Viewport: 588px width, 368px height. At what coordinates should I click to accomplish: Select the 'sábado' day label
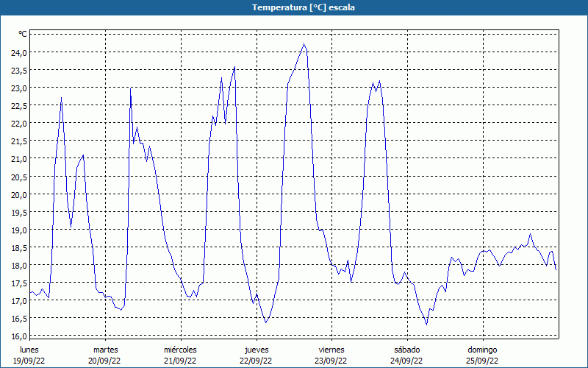pyautogui.click(x=407, y=350)
